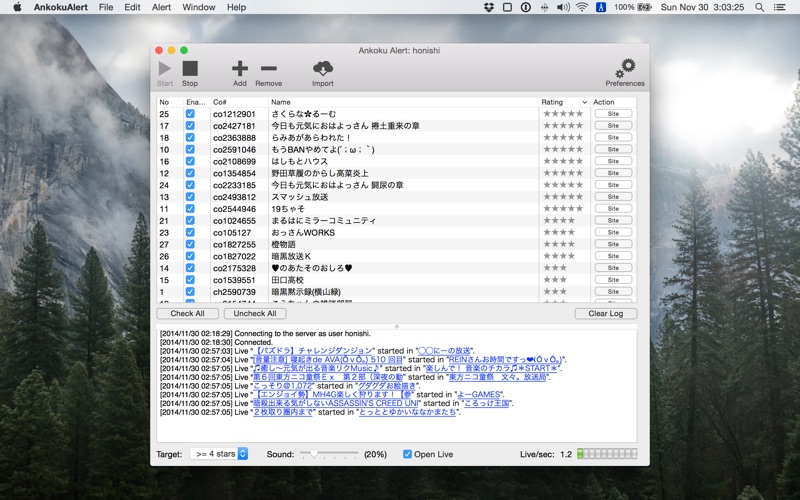Remove selected entry using the minus icon
The height and width of the screenshot is (500, 800).
(x=268, y=68)
